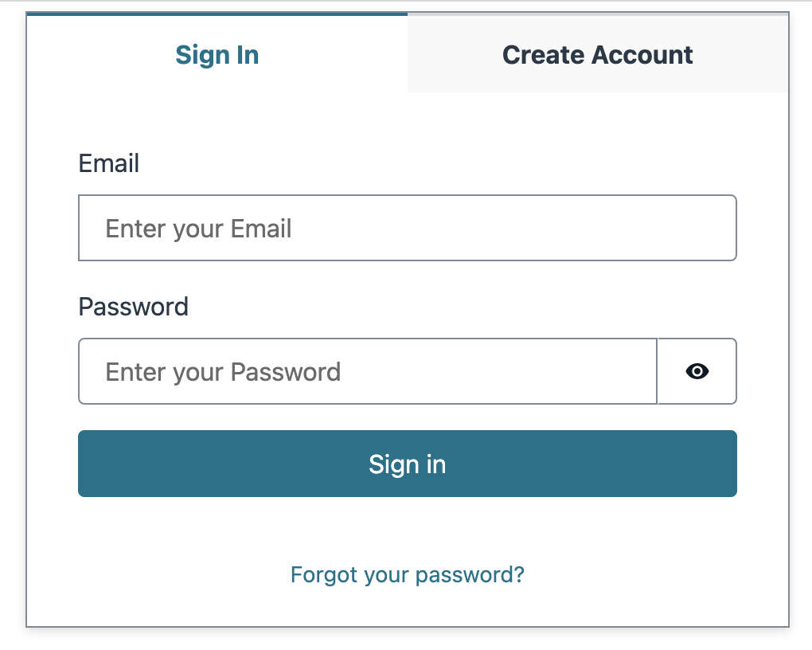Open Create Account to register
This screenshot has width=812, height=650.
[598, 55]
